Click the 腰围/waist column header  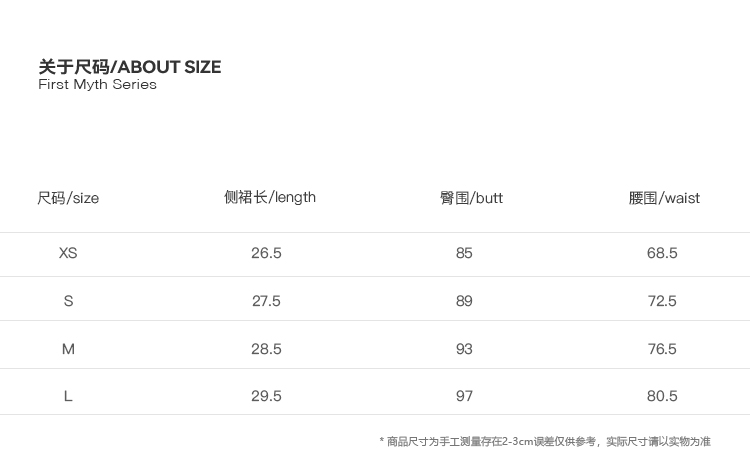click(664, 198)
